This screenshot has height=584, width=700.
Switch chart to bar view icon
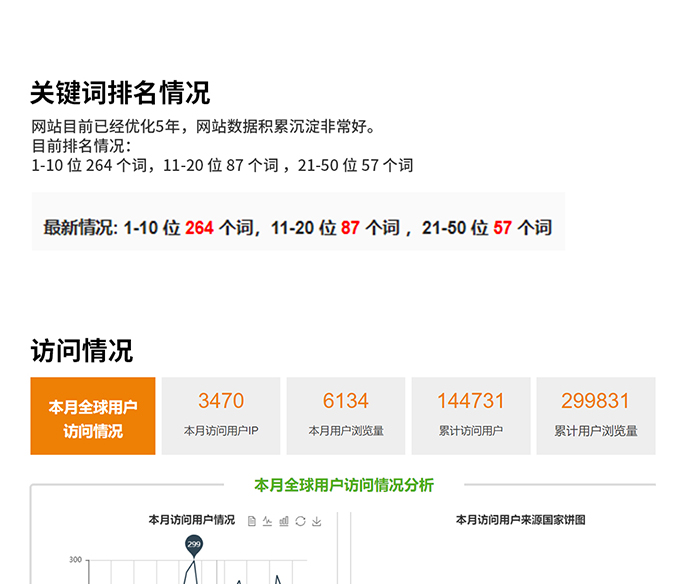(x=284, y=521)
